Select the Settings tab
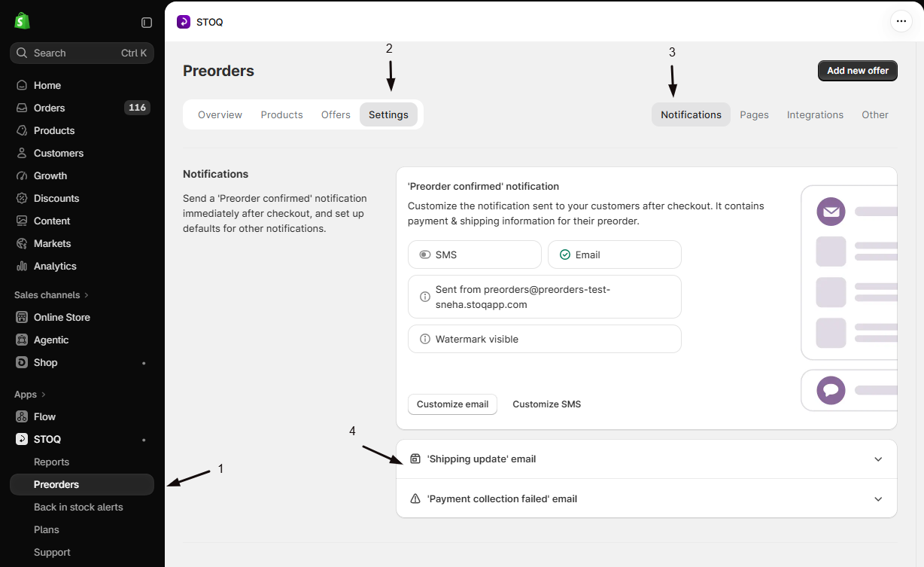The height and width of the screenshot is (567, 924). [x=388, y=114]
